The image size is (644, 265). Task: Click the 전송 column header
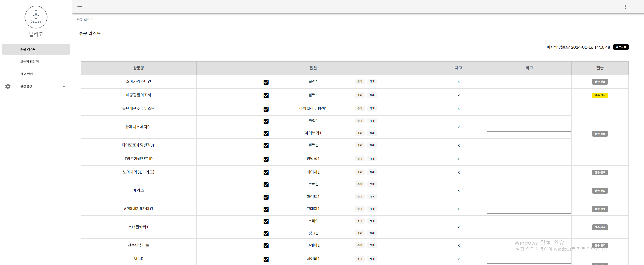click(600, 68)
